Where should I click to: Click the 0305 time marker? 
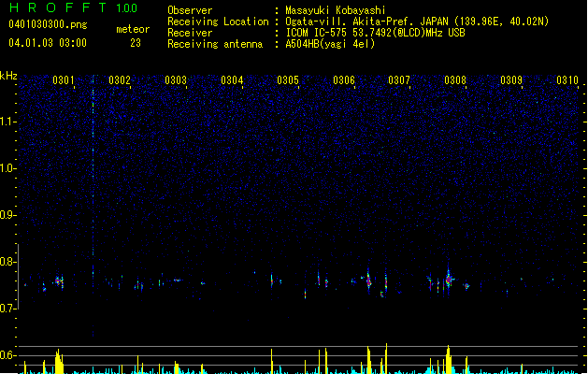point(288,80)
